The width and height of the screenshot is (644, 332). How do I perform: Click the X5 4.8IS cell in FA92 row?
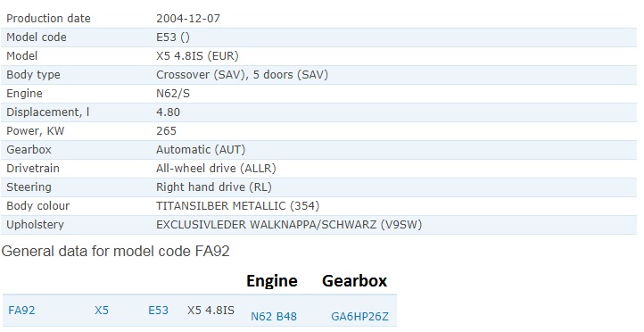pyautogui.click(x=211, y=311)
